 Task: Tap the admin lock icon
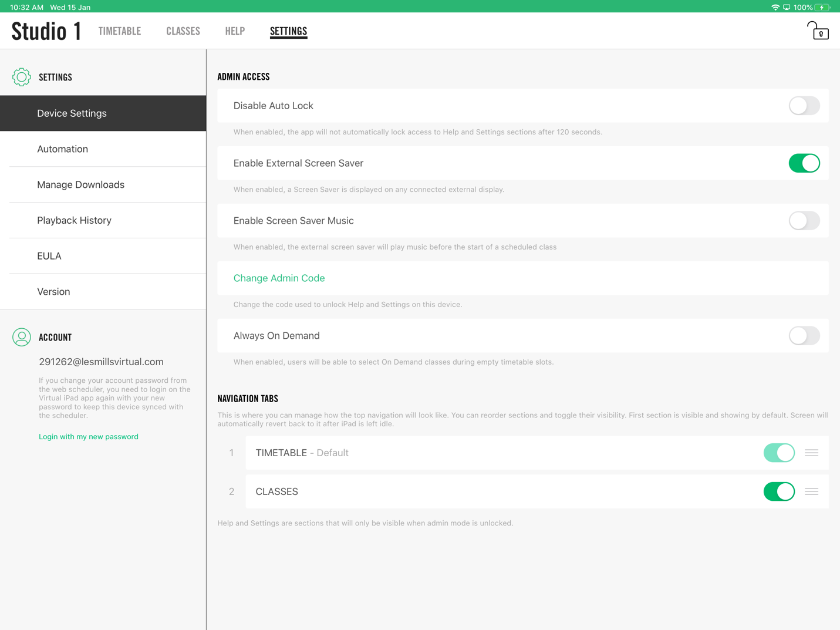(x=818, y=31)
